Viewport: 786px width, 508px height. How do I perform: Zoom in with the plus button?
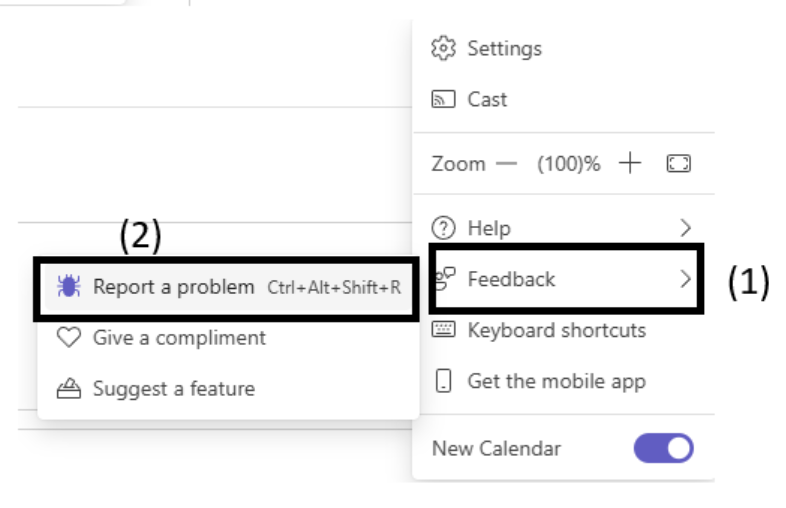pyautogui.click(x=630, y=163)
